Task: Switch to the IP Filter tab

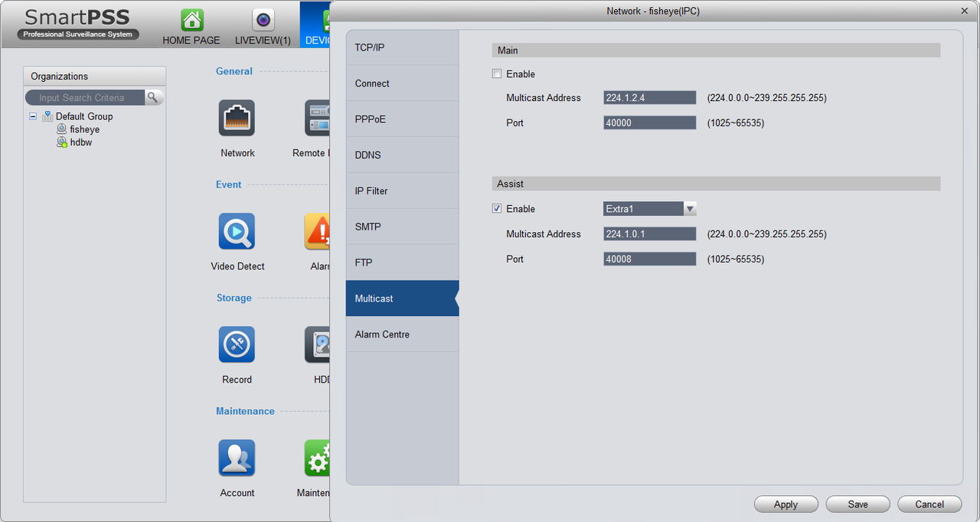Action: click(402, 191)
